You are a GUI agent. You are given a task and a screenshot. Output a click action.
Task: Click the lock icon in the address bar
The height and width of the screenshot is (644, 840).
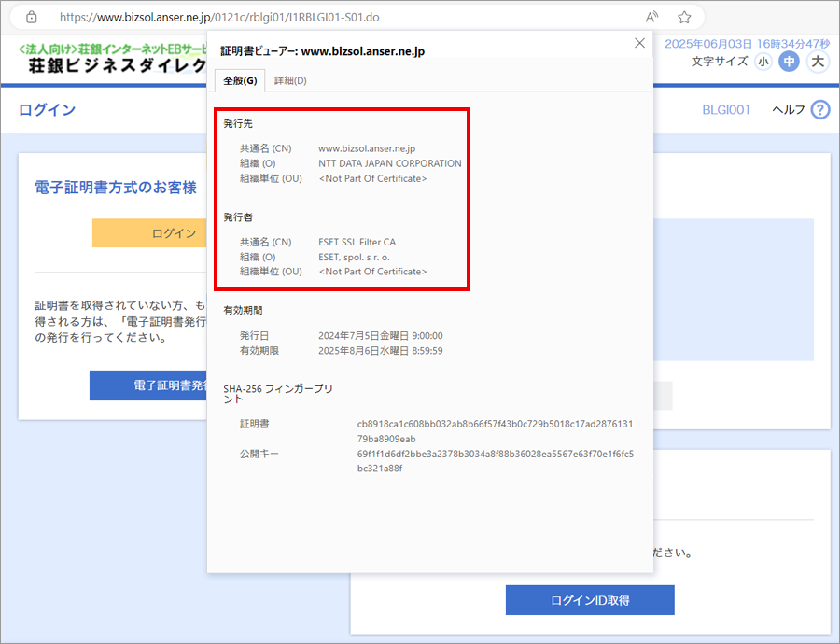[32, 17]
